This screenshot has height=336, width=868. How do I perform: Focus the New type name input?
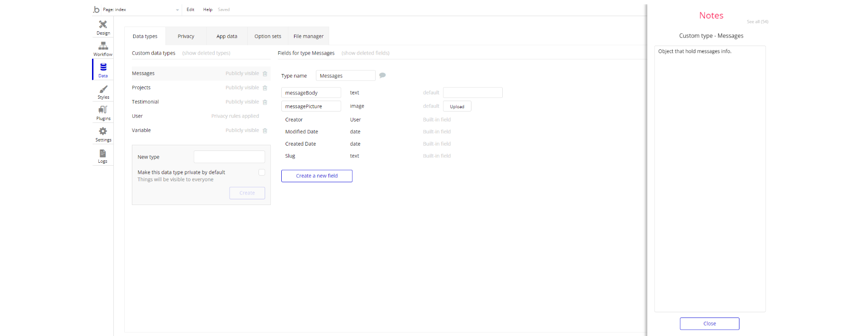(x=230, y=157)
